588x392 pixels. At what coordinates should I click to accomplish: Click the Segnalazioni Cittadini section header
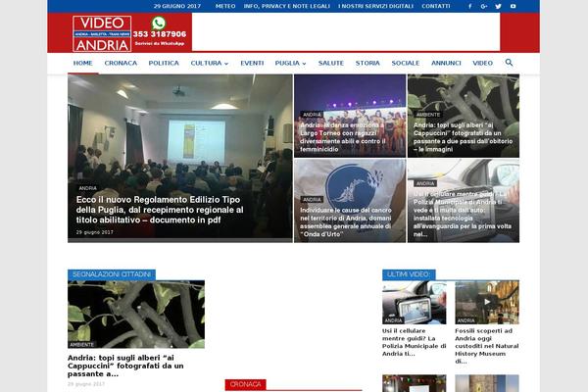tap(112, 274)
